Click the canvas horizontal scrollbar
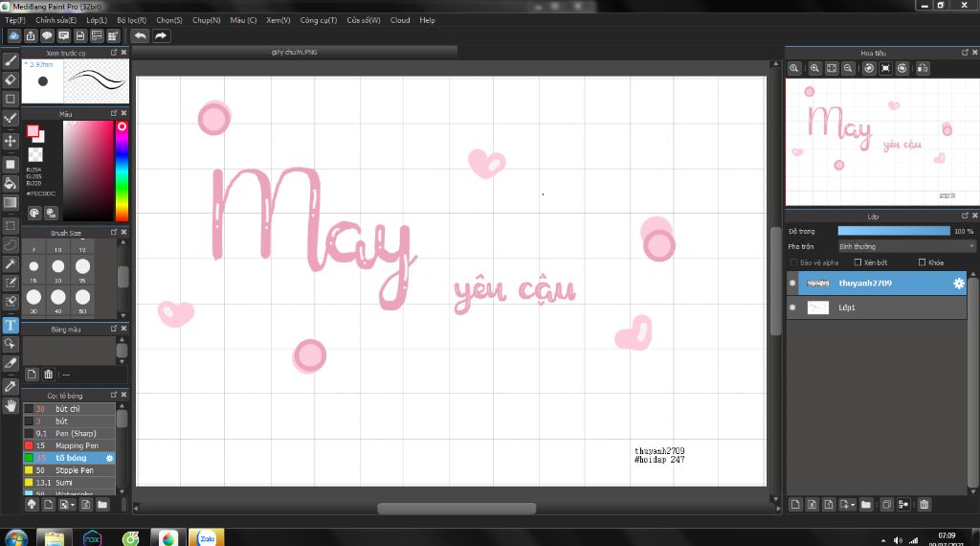 pos(457,509)
